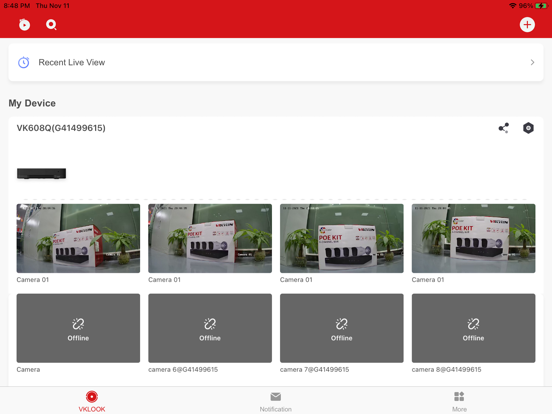Share the VK608Q device
The height and width of the screenshot is (414, 552).
tap(503, 128)
